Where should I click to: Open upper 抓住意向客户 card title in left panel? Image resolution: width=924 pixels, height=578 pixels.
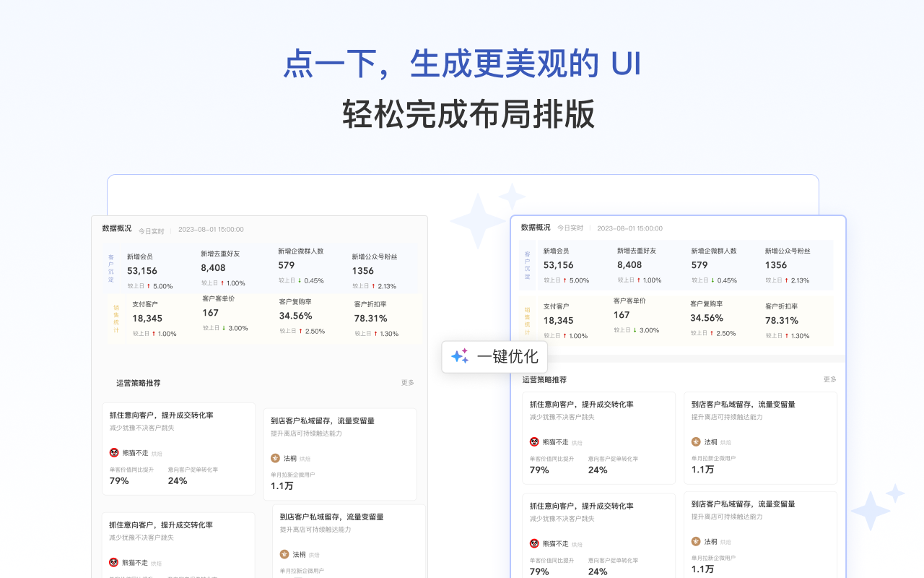point(161,415)
